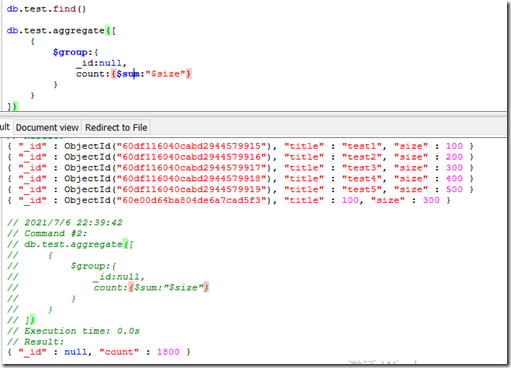Switch to the Document view tab
This screenshot has height=368, width=511.
pyautogui.click(x=47, y=128)
